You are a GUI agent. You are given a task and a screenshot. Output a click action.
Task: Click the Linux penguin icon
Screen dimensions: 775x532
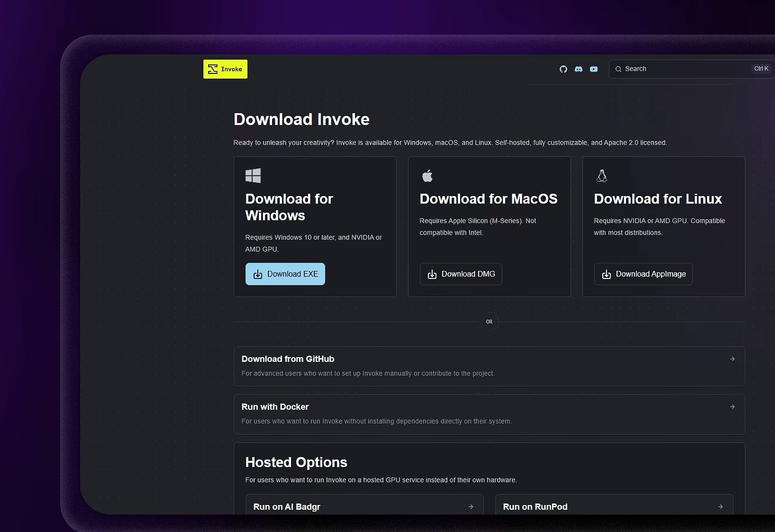coord(602,175)
